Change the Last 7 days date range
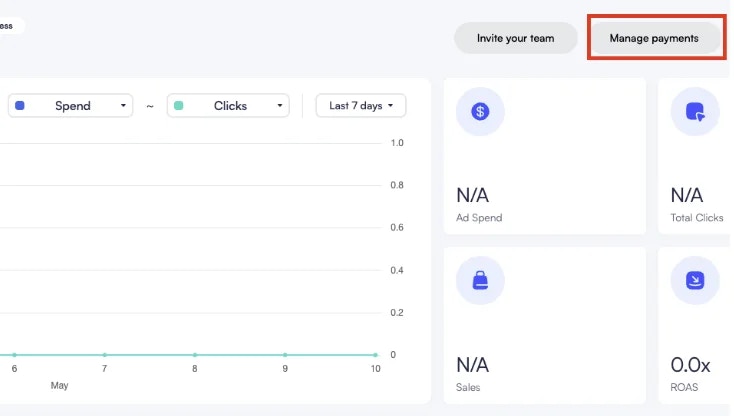 (361, 106)
